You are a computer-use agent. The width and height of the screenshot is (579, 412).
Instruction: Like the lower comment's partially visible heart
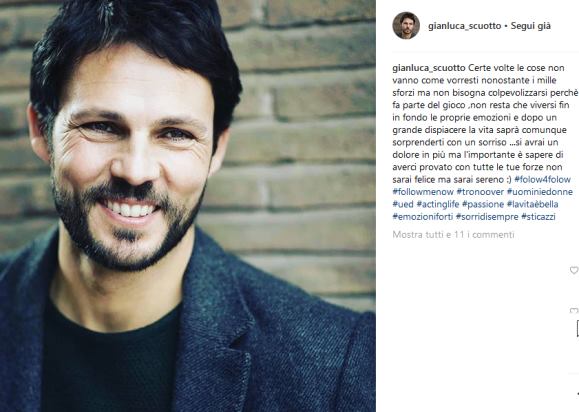pos(574,311)
